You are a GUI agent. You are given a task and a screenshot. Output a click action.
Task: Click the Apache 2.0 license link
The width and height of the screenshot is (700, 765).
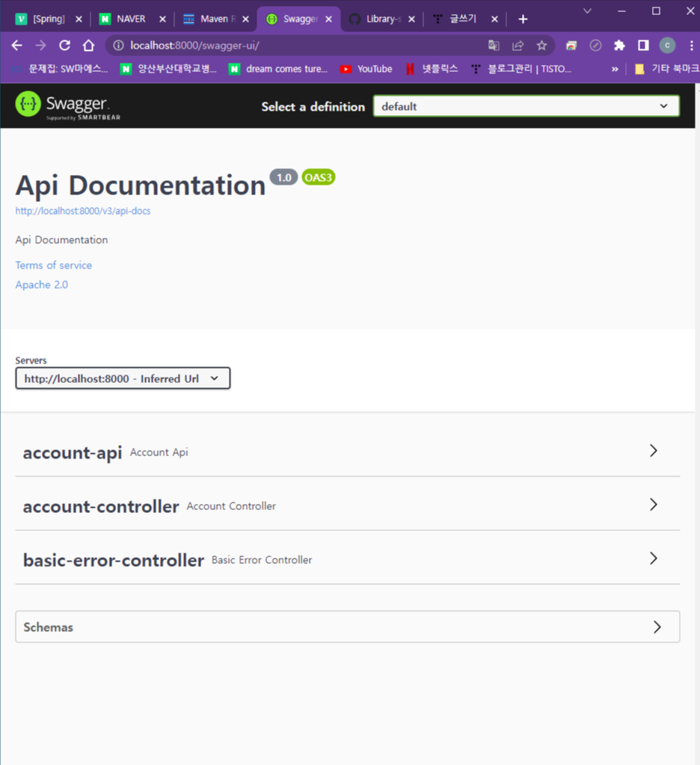point(41,284)
